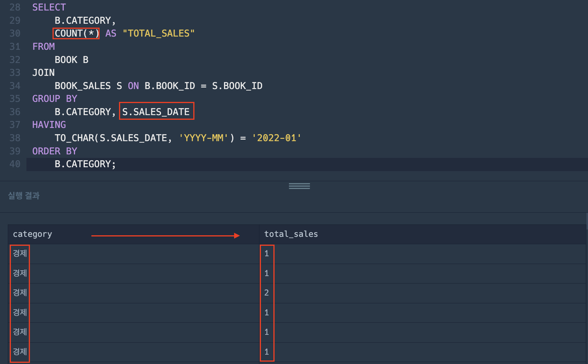Click the panel resize handle icon
588x364 pixels.
click(299, 186)
